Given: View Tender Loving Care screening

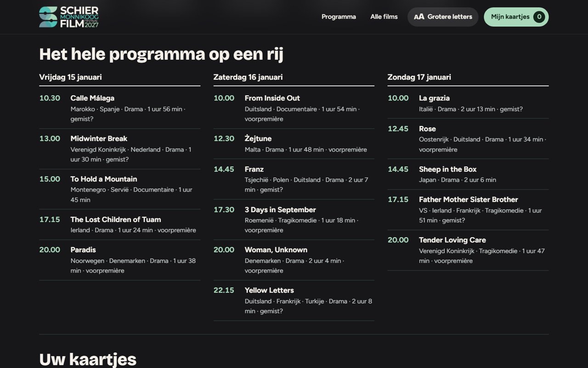Looking at the screenshot, I should point(452,240).
